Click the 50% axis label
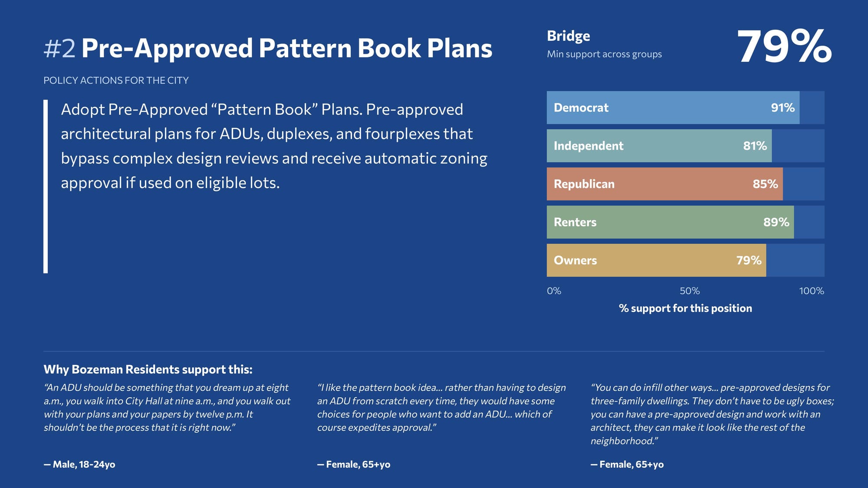 tap(689, 291)
